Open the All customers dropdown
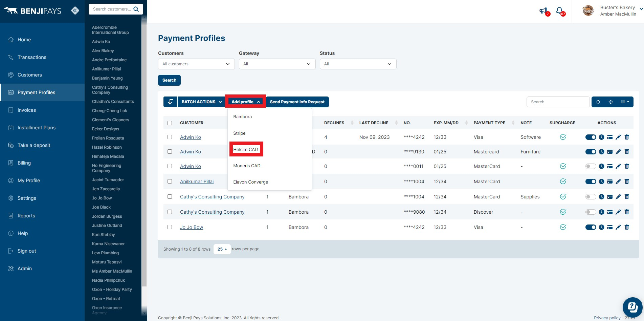Image resolution: width=644 pixels, height=321 pixels. [x=196, y=64]
